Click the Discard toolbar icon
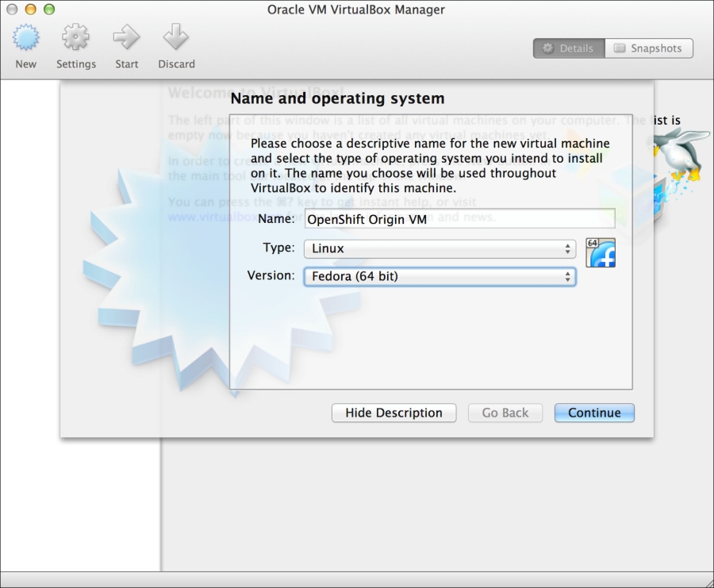Viewport: 714px width, 588px height. [175, 38]
